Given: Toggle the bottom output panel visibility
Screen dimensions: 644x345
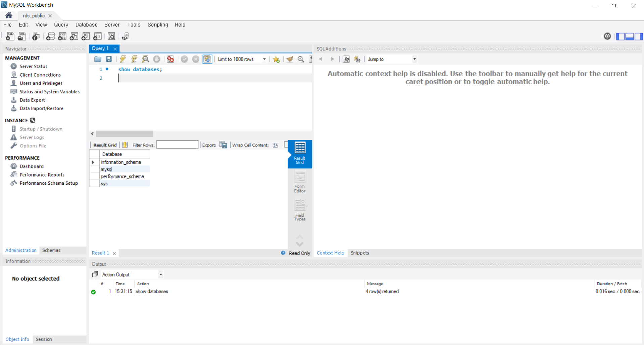Looking at the screenshot, I should 630,36.
